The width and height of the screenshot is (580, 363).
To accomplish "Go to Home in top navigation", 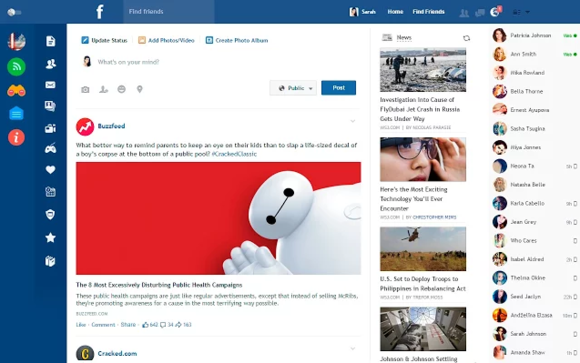I will click(395, 12).
